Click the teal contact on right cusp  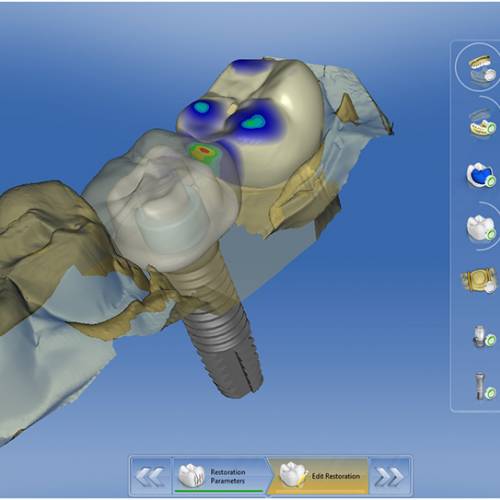pyautogui.click(x=253, y=122)
